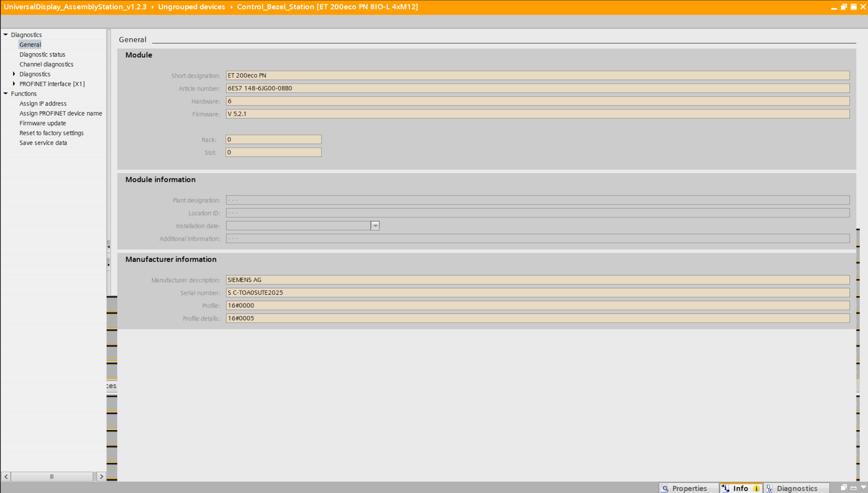Viewport: 868px width, 493px height.
Task: Select Assign PROFINET device name
Action: [x=61, y=113]
